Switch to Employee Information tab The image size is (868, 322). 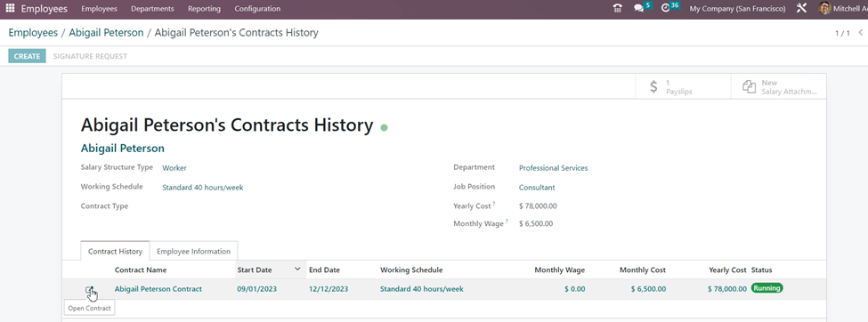(194, 251)
